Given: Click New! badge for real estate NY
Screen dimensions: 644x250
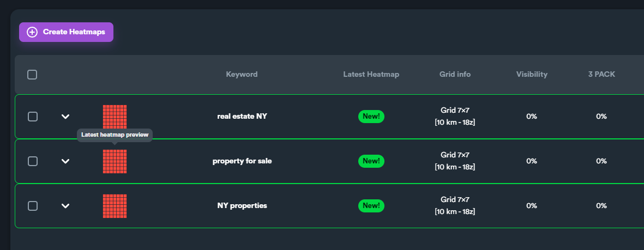Looking at the screenshot, I should coord(371,117).
